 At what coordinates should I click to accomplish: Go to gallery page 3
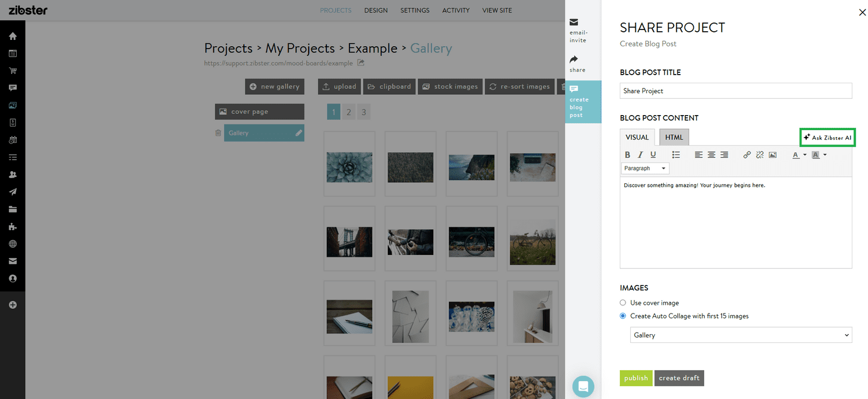pyautogui.click(x=363, y=112)
